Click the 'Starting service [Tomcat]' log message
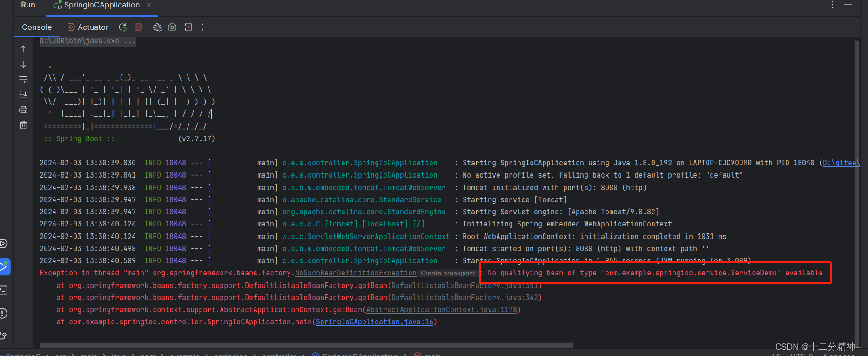This screenshot has height=356, width=868. pos(514,199)
